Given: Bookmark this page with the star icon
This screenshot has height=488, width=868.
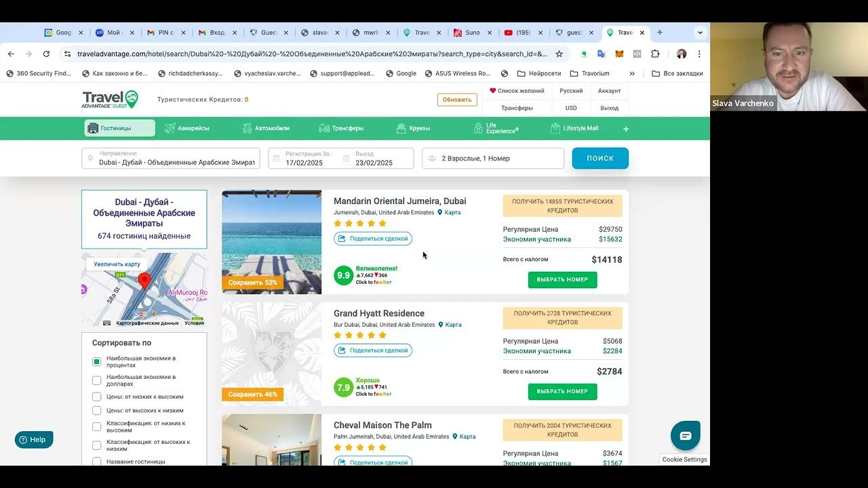Looking at the screenshot, I should pyautogui.click(x=559, y=54).
